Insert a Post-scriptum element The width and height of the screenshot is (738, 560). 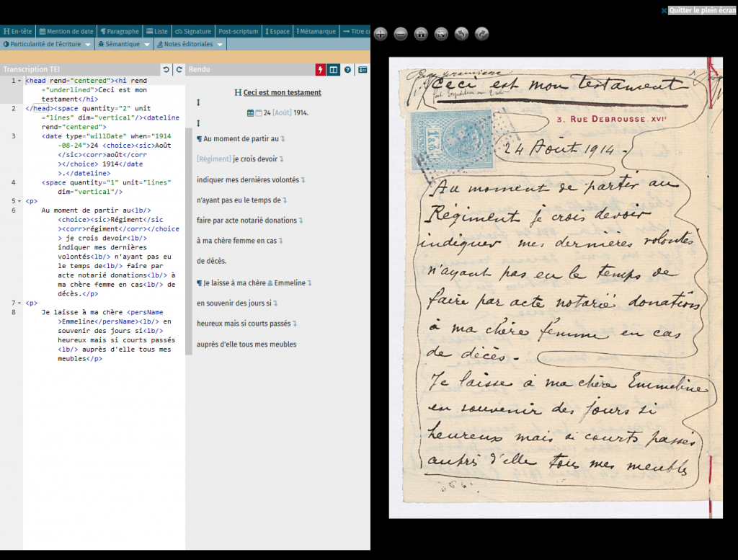(238, 31)
